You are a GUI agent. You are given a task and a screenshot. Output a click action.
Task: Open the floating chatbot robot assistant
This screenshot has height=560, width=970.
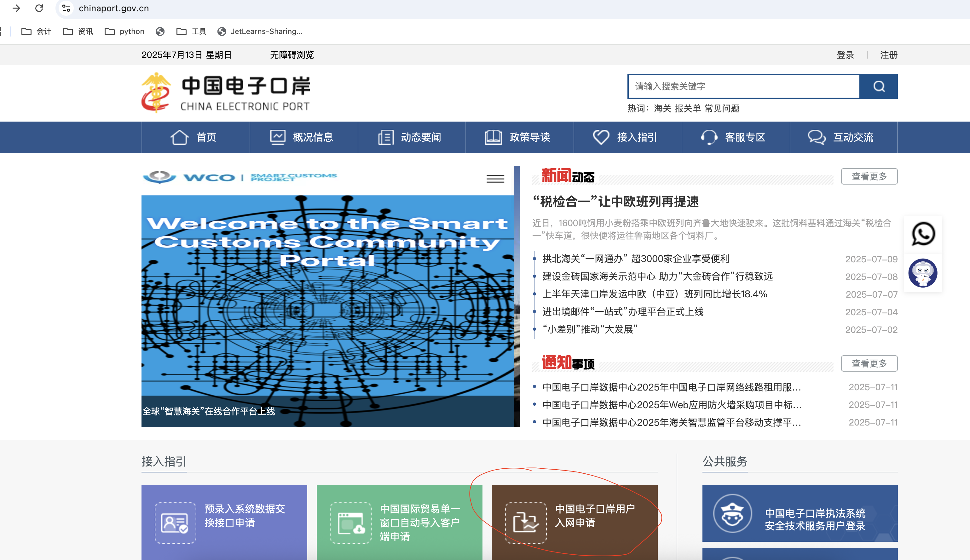(x=923, y=273)
